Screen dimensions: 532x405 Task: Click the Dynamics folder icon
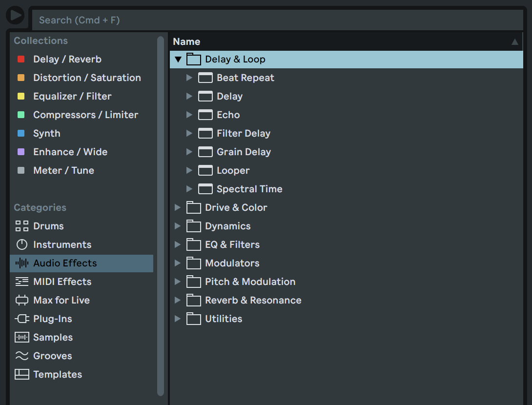click(194, 225)
